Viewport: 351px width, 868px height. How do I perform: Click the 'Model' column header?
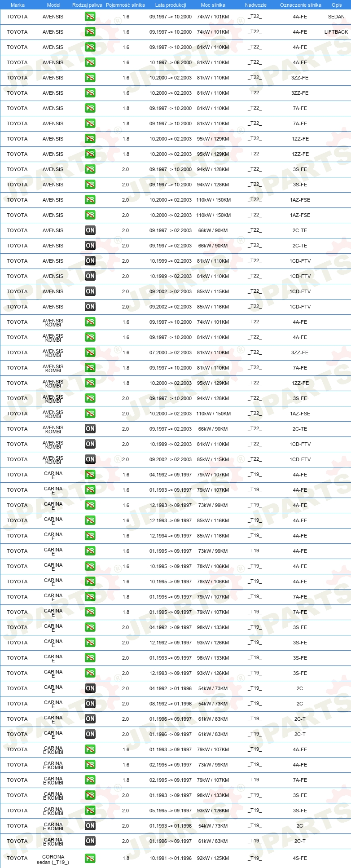(x=53, y=5)
